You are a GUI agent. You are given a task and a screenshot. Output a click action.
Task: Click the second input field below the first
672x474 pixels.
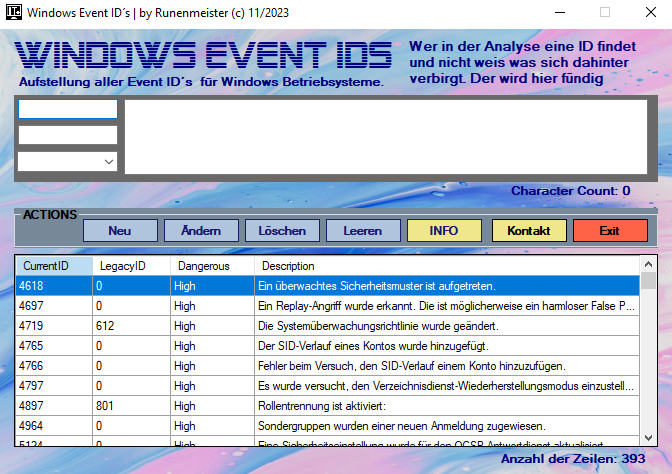(x=67, y=135)
